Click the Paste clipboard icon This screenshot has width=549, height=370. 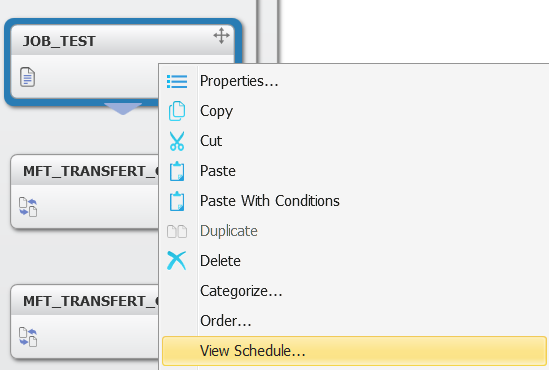[x=177, y=171]
